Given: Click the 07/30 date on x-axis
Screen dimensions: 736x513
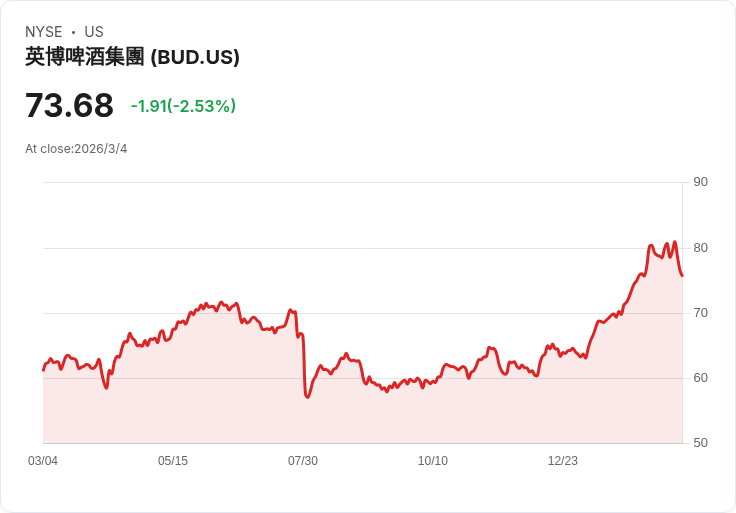Looking at the screenshot, I should (x=303, y=461).
